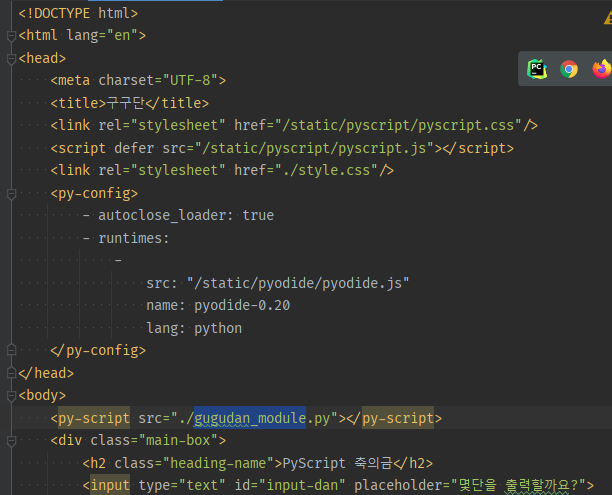Image resolution: width=612 pixels, height=495 pixels.
Task: Click href "/static/pyscript/pyscript.css" path
Action: click(x=398, y=125)
